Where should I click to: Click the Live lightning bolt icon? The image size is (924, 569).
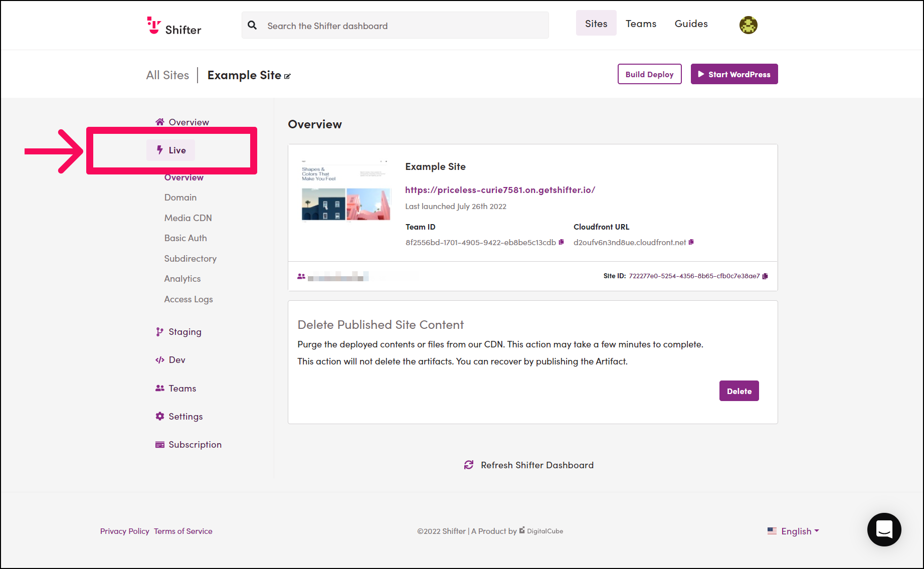coord(160,150)
